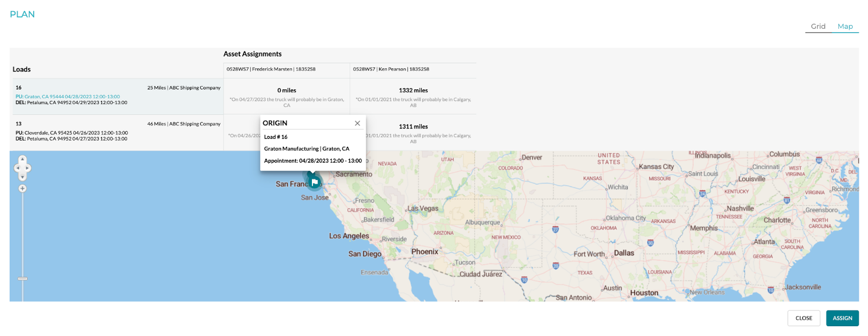This screenshot has width=868, height=336.
Task: Click the ASSIGN button
Action: [841, 318]
